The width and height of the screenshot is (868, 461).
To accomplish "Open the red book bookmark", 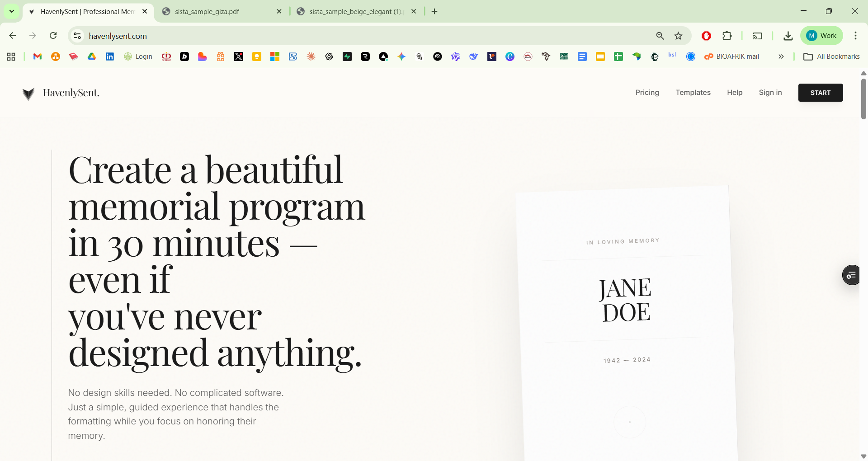I will pyautogui.click(x=74, y=56).
